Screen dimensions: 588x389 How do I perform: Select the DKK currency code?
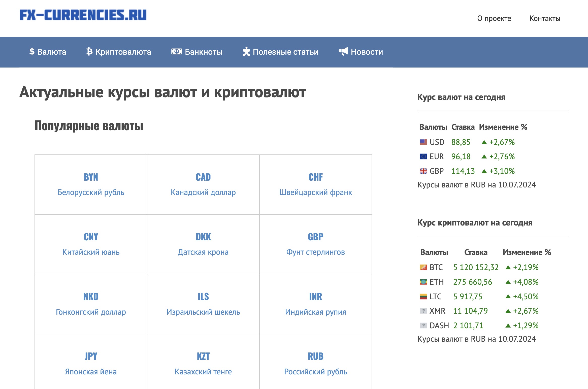pyautogui.click(x=203, y=237)
